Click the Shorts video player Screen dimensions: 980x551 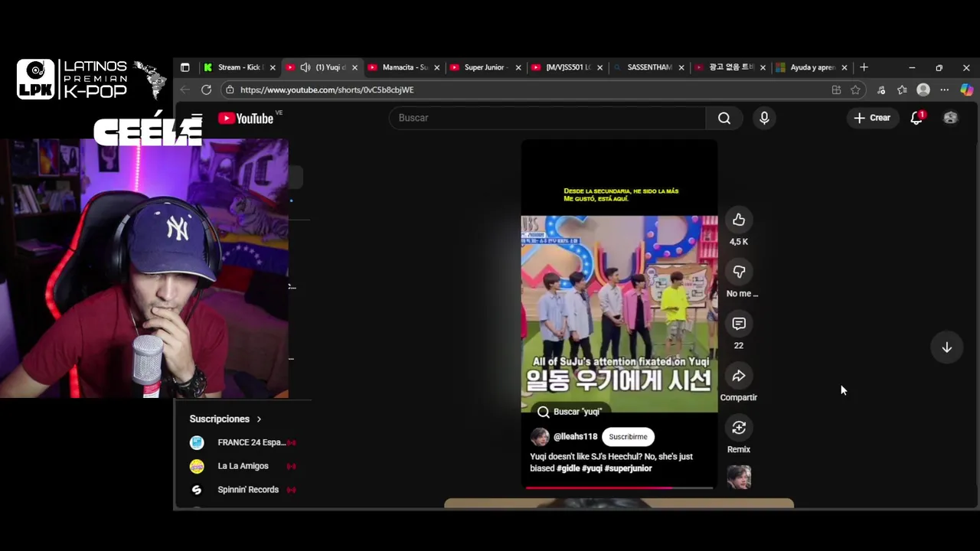[619, 314]
